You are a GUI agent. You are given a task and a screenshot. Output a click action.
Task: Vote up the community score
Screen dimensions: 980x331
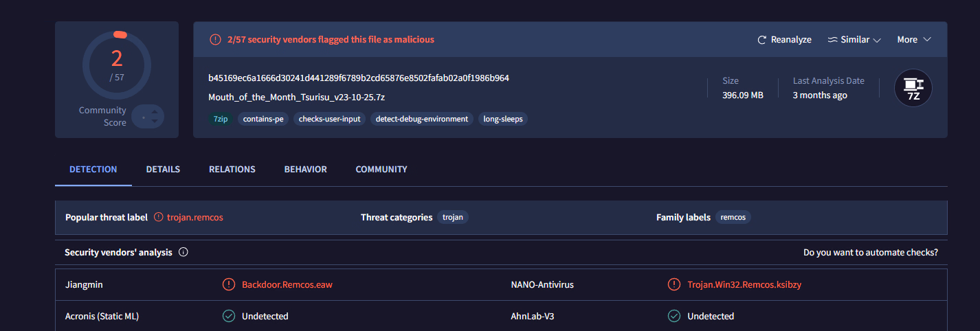pyautogui.click(x=154, y=111)
